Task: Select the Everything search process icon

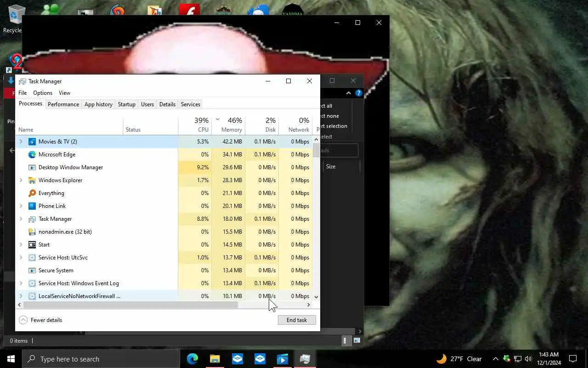Action: click(32, 193)
